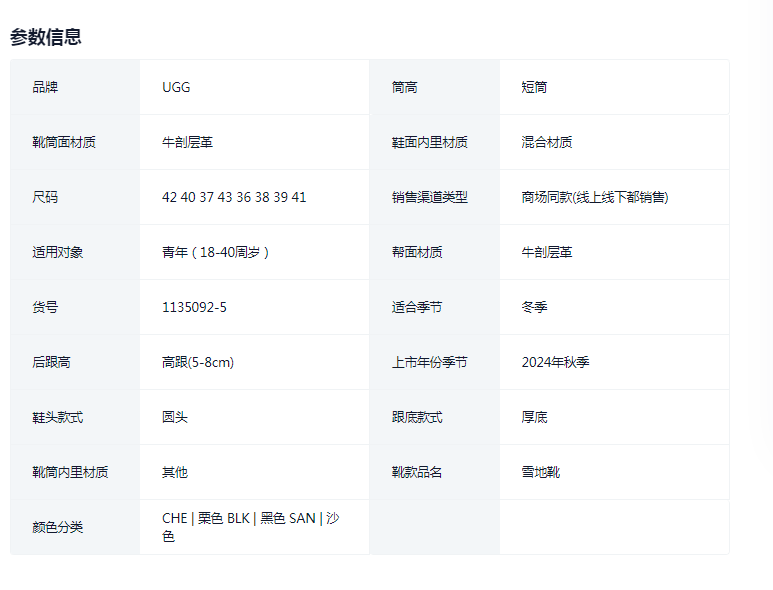This screenshot has height=590, width=773.
Task: Select the 适合季节 label
Action: [417, 307]
